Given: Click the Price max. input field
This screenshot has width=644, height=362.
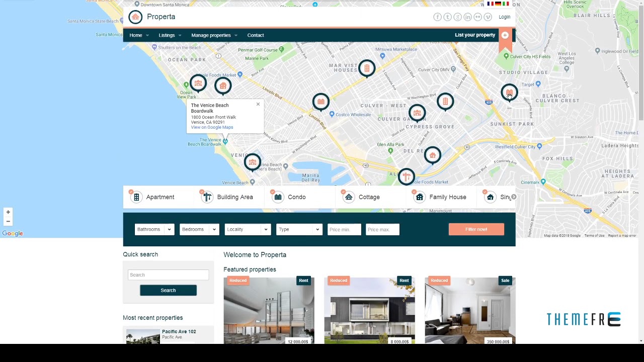Looking at the screenshot, I should point(382,229).
